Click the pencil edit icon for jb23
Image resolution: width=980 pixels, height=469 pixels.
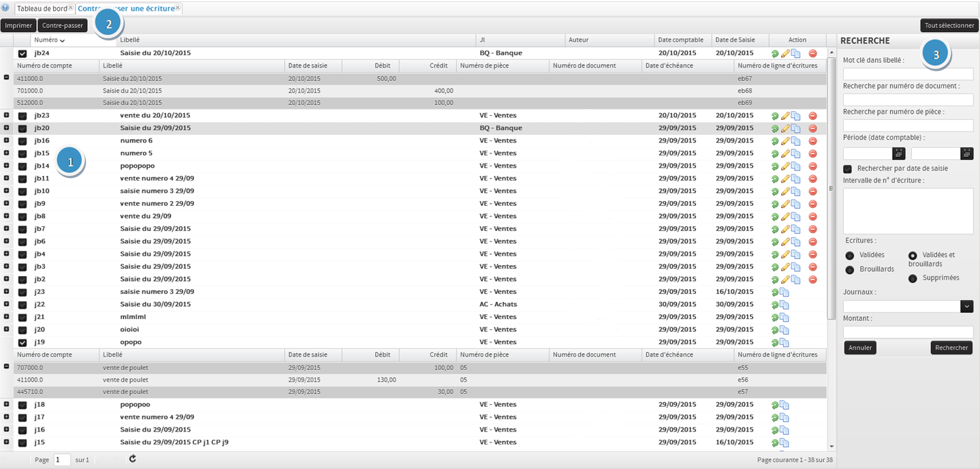point(785,116)
